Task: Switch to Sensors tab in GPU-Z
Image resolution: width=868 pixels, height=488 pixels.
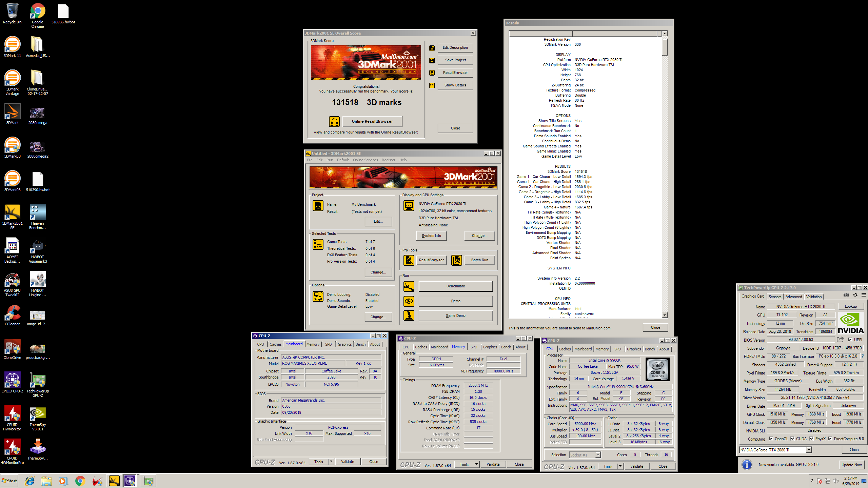Action: 775,297
